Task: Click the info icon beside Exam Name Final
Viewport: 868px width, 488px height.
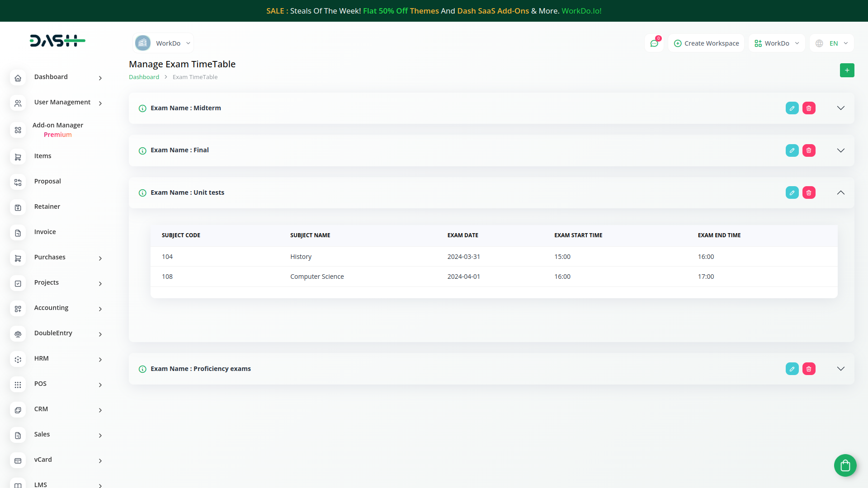Action: click(142, 150)
